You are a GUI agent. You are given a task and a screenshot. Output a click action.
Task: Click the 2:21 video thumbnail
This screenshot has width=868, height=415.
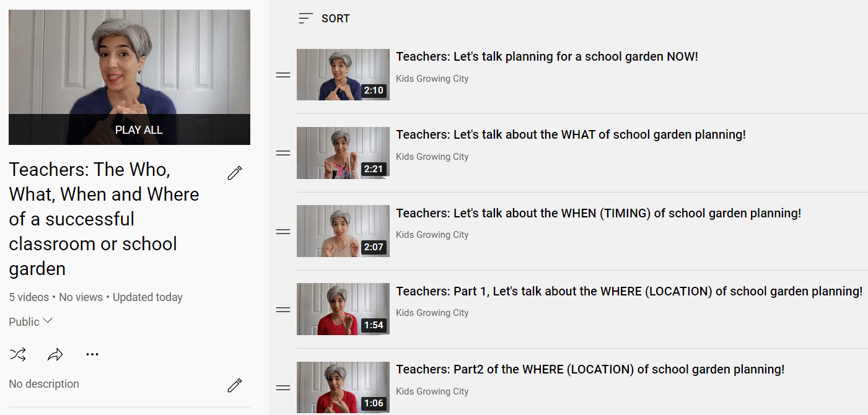coord(343,153)
